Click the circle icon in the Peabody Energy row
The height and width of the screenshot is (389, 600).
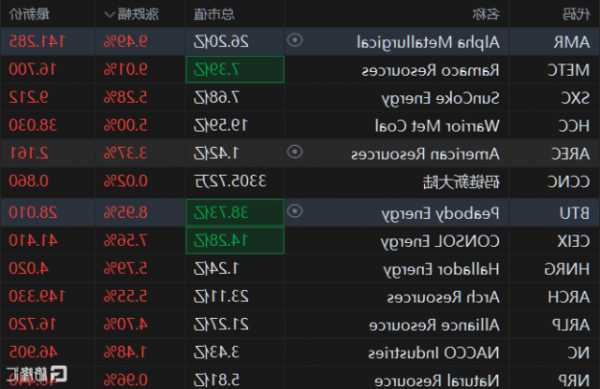(x=295, y=211)
